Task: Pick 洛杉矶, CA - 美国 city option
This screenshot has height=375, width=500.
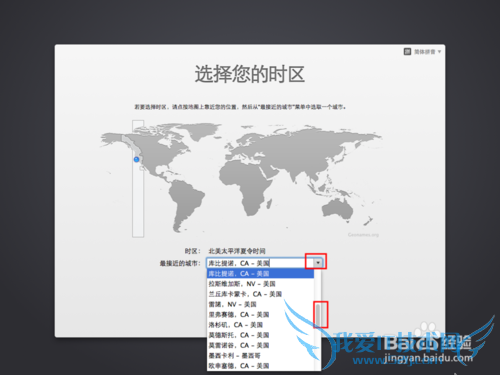Action: pos(260,325)
